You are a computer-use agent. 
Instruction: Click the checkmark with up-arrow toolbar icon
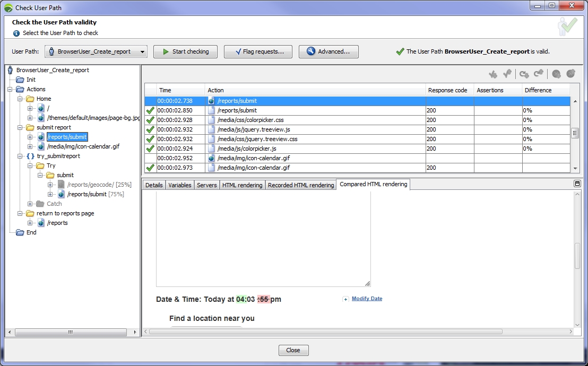click(x=507, y=74)
